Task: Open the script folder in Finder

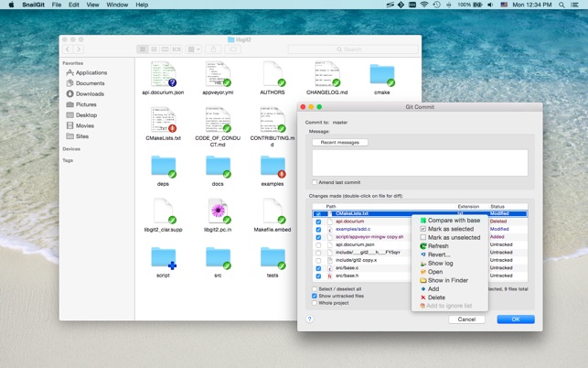Action: click(x=163, y=258)
